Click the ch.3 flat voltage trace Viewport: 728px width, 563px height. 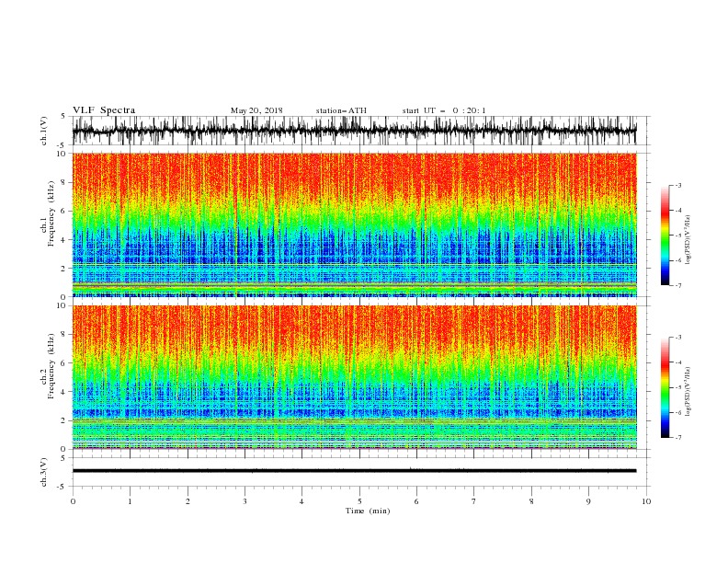click(x=354, y=471)
